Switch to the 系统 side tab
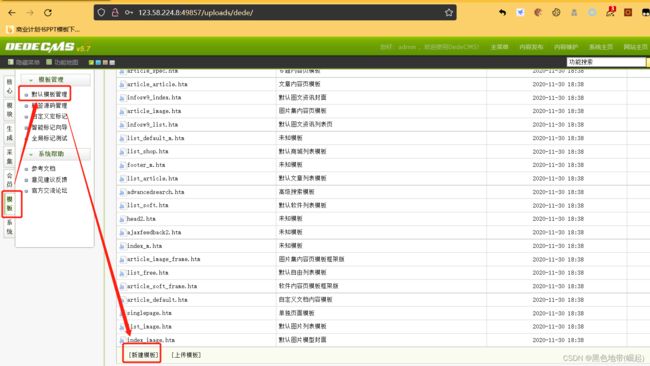 click(x=10, y=227)
